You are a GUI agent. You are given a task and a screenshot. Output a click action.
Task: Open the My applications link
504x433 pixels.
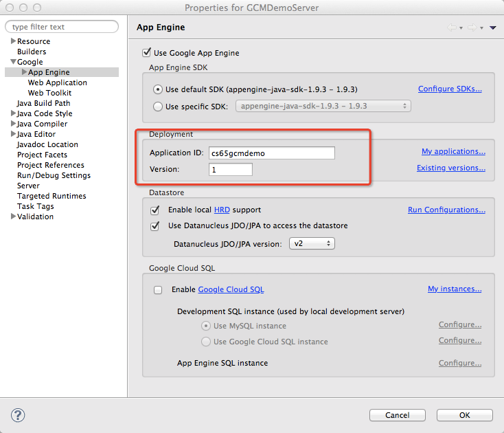(x=453, y=151)
